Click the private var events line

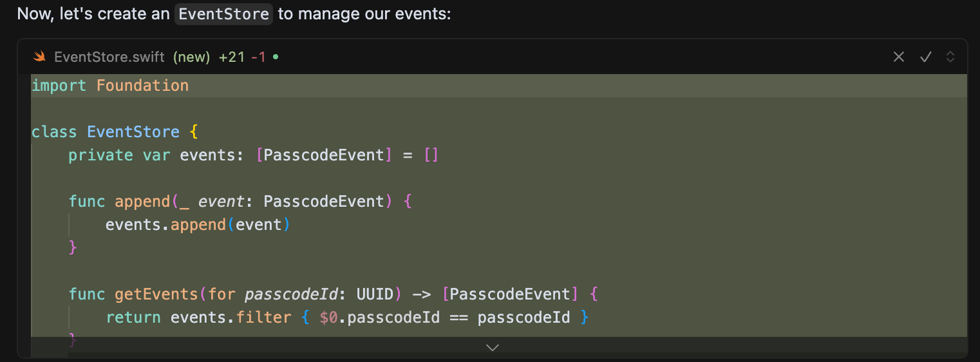[x=254, y=155]
